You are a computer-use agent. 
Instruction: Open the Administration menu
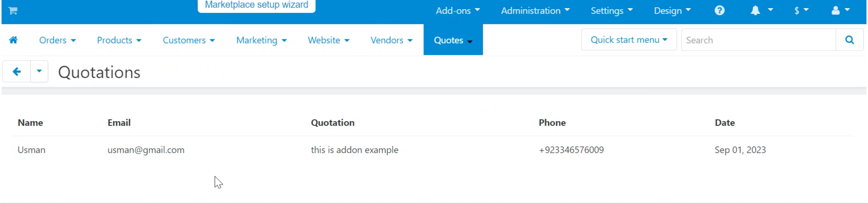pos(535,11)
